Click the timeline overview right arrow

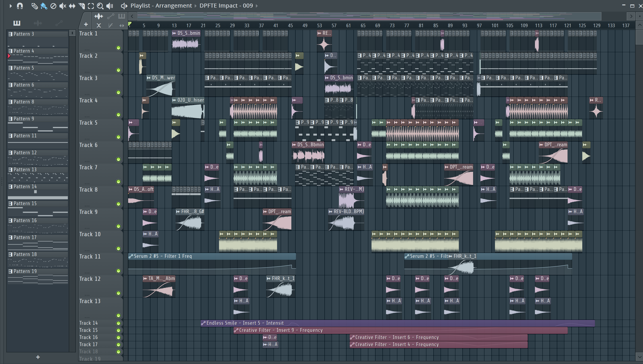pyautogui.click(x=631, y=17)
